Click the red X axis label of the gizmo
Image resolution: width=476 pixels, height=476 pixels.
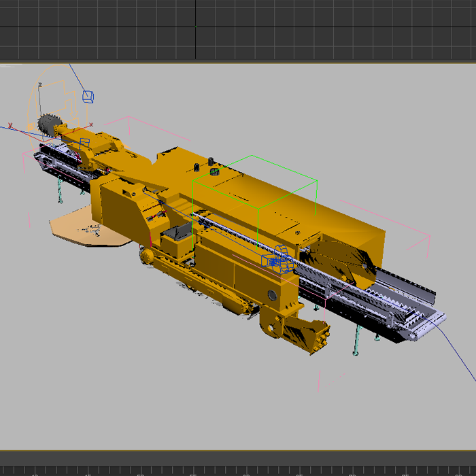[91, 124]
